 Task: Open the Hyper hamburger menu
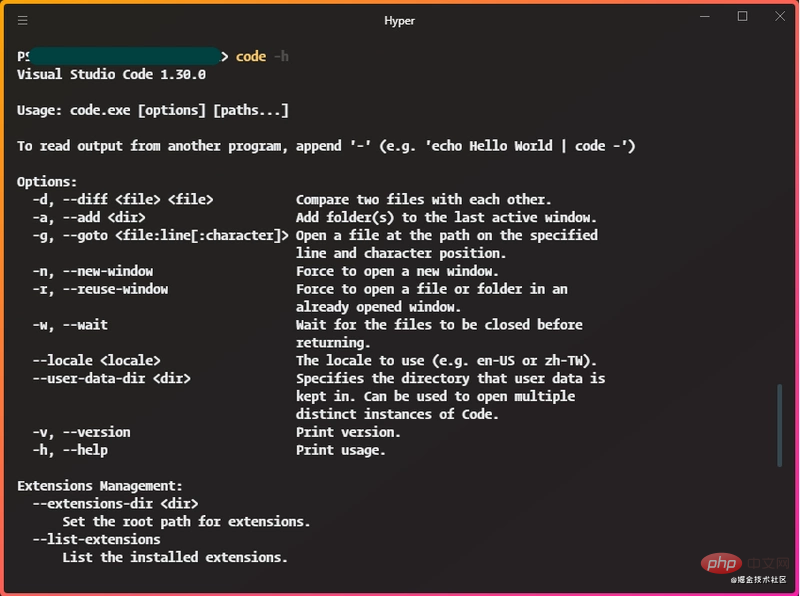(x=22, y=19)
